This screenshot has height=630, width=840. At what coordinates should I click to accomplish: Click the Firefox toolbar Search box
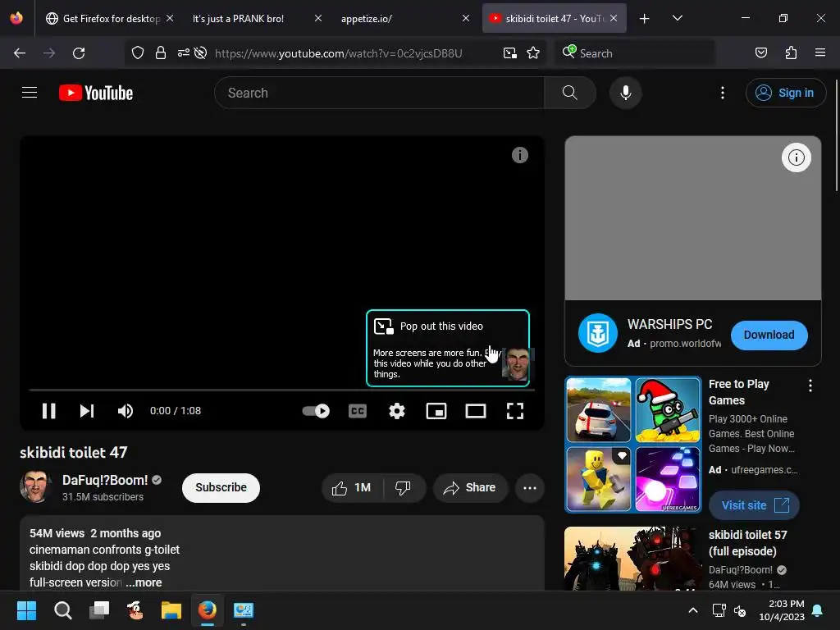pyautogui.click(x=634, y=53)
